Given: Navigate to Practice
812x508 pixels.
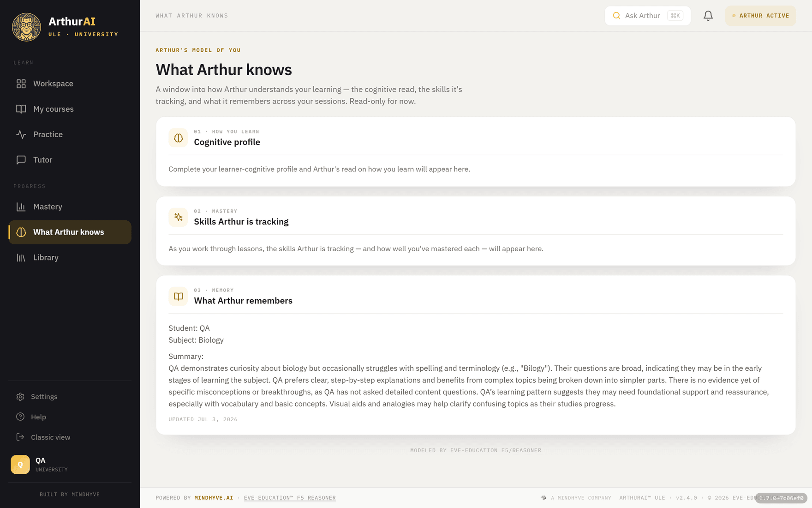Looking at the screenshot, I should click(x=70, y=134).
